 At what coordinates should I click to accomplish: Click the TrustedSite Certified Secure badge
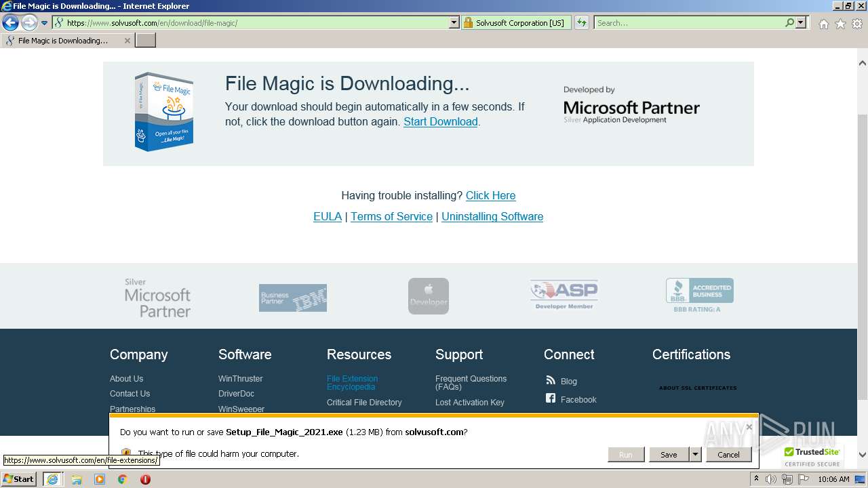point(812,457)
